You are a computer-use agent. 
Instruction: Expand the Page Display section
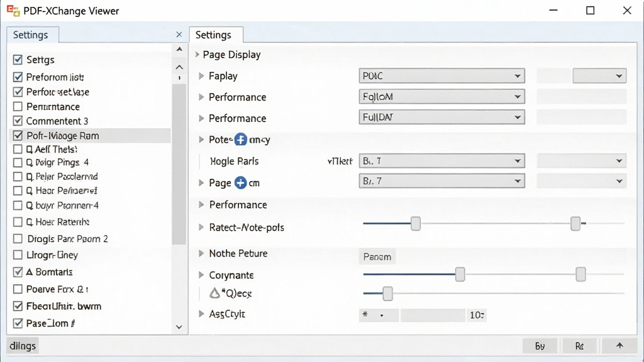[197, 54]
